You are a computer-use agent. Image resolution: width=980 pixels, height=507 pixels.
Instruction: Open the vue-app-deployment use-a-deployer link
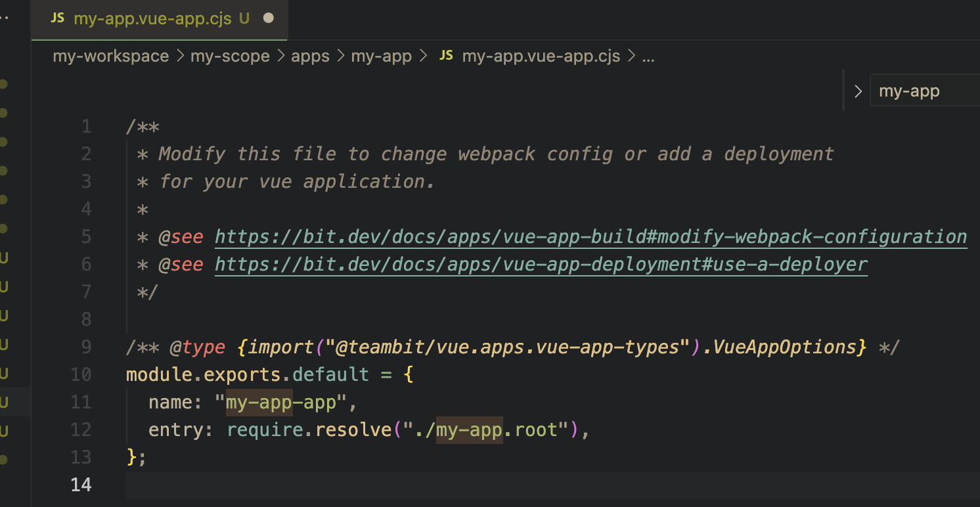(x=541, y=264)
